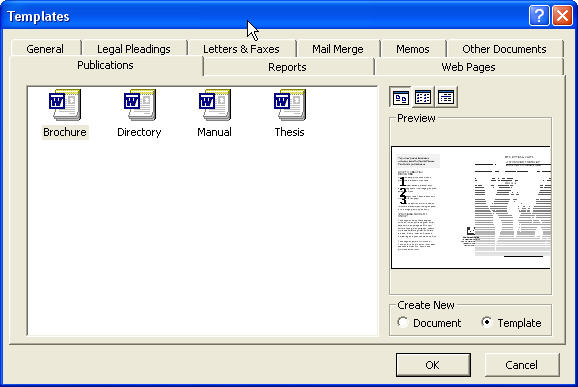Image resolution: width=578 pixels, height=387 pixels.
Task: Open the Mail Merge tab
Action: pos(338,49)
